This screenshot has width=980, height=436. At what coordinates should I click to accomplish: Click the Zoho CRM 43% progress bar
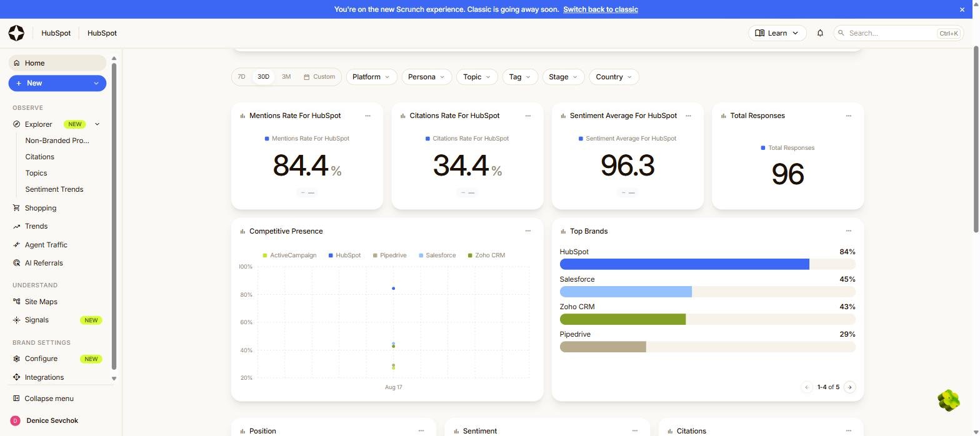click(x=707, y=319)
